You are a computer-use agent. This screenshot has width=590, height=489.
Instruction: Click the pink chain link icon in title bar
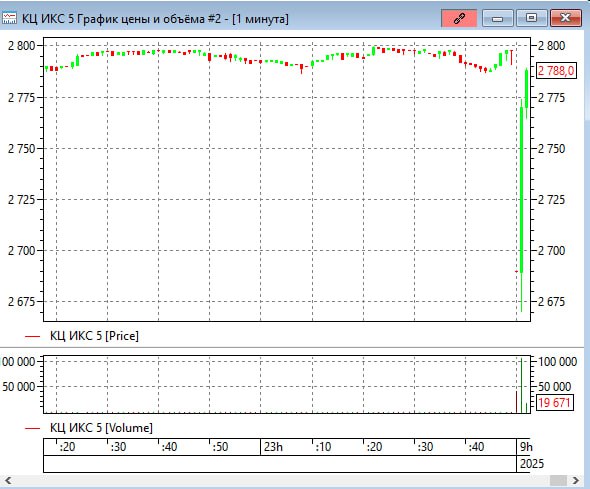(459, 18)
